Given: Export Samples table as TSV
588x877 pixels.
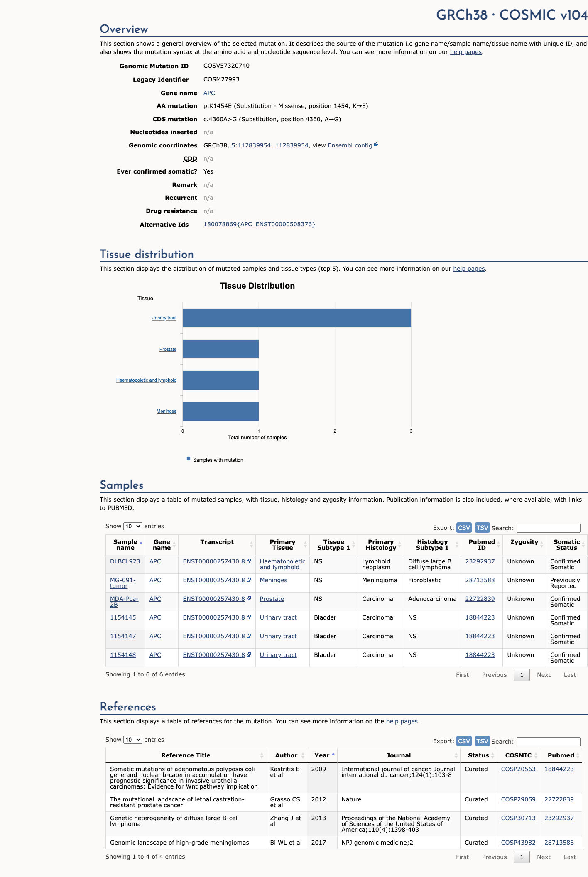Looking at the screenshot, I should [482, 528].
